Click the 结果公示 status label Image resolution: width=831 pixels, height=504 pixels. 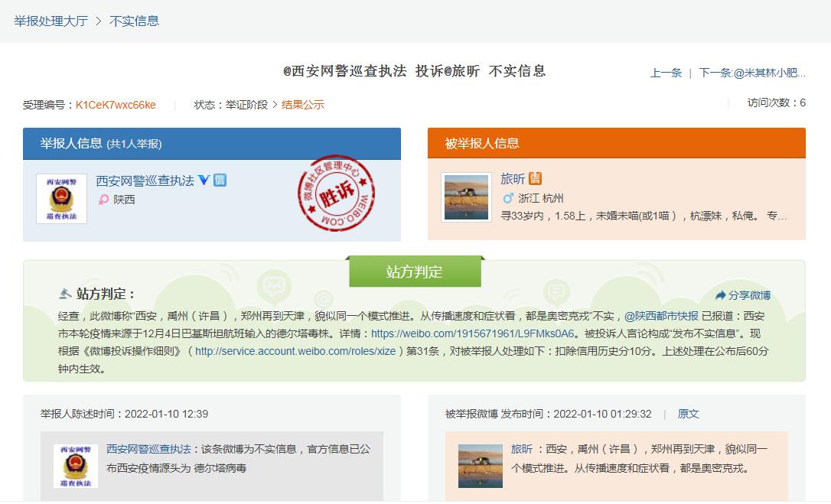pos(302,105)
